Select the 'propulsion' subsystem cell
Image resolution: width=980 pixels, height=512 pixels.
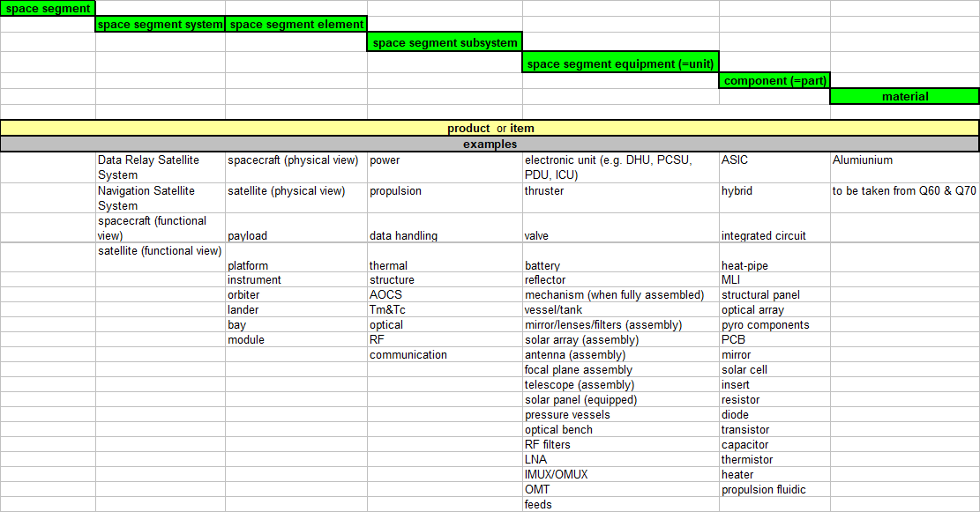point(445,191)
